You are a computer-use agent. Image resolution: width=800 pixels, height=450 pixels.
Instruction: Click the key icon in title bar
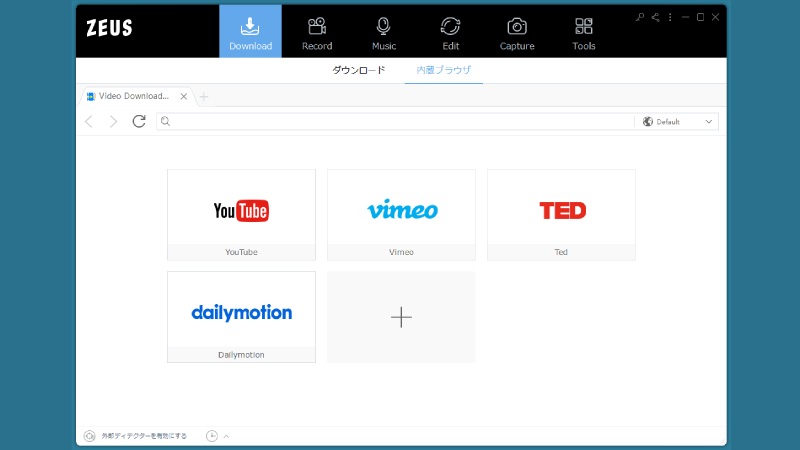coord(640,17)
